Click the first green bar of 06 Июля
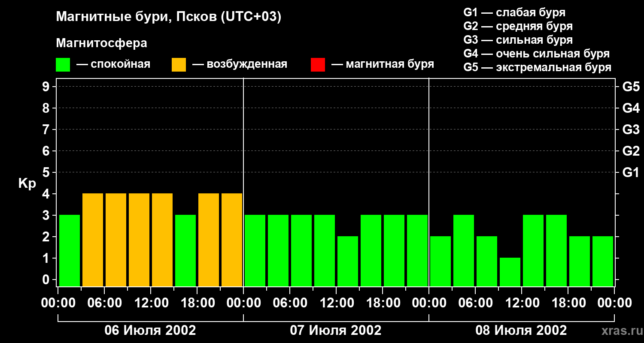Viewport: 644px width, 343px height. [x=70, y=250]
